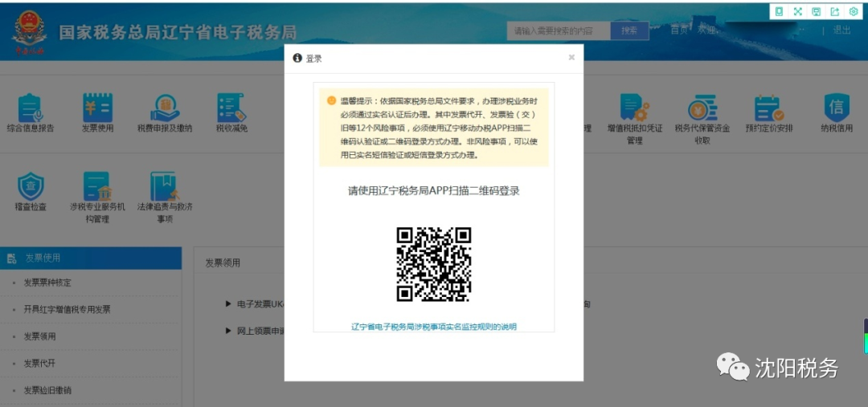Screen dimensions: 868x407
Task: Open 税务代保管资金收取 icon
Action: click(x=702, y=108)
